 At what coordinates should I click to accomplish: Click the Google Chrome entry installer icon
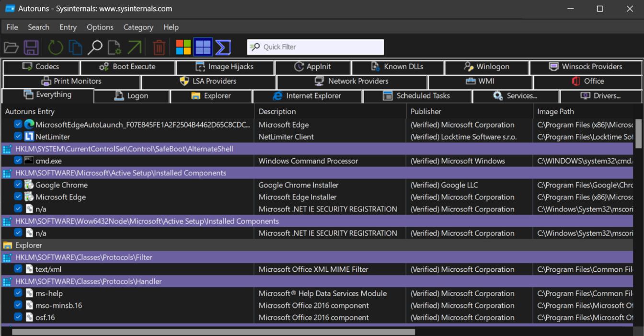coord(29,185)
